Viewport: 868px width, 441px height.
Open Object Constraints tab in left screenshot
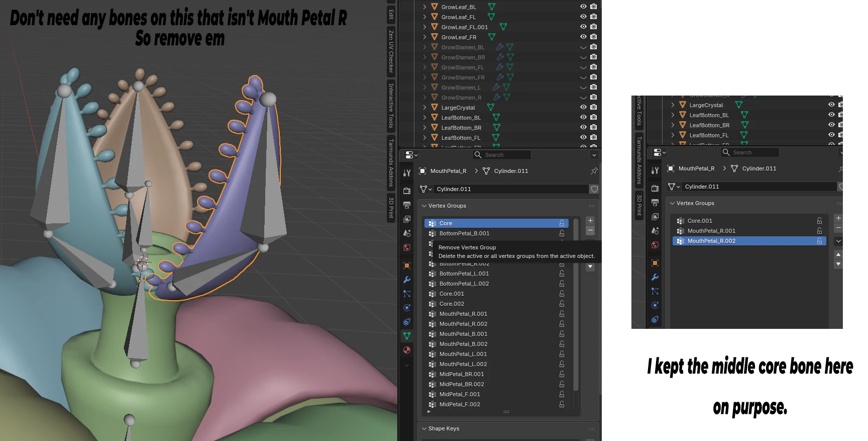click(407, 321)
